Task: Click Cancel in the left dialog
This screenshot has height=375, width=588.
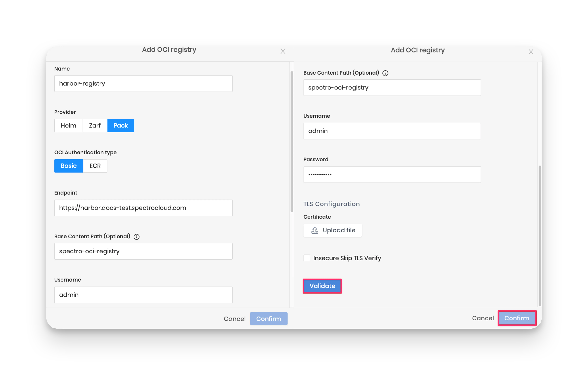Action: coord(234,319)
